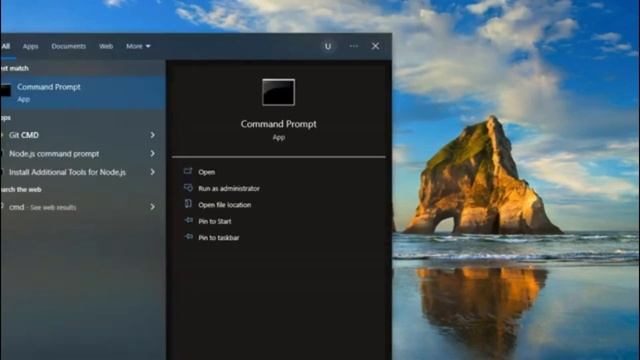640x360 pixels.
Task: Open the three-dot options menu
Action: (354, 46)
